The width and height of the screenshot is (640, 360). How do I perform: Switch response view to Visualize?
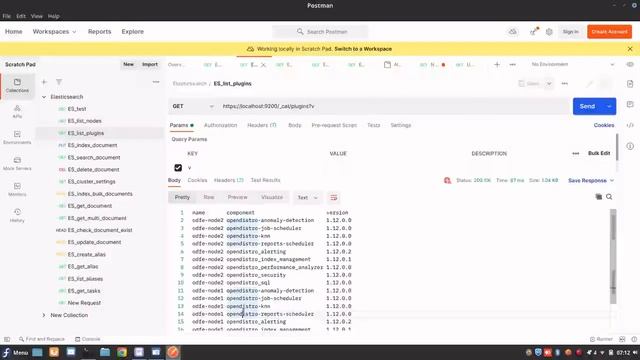click(x=272, y=197)
